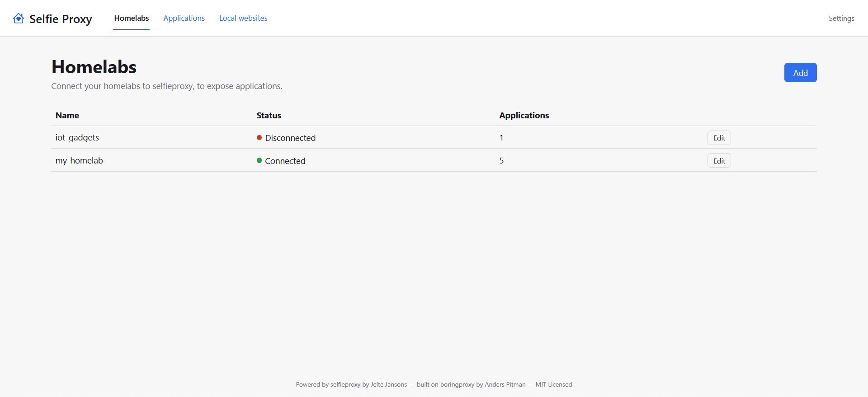Click the Selfie Proxy brand title
The image size is (868, 397).
[x=61, y=19]
